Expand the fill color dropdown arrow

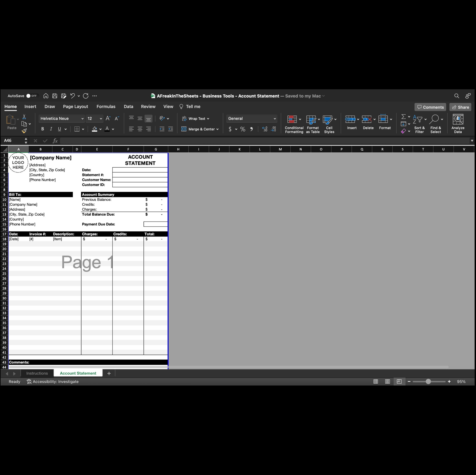100,129
